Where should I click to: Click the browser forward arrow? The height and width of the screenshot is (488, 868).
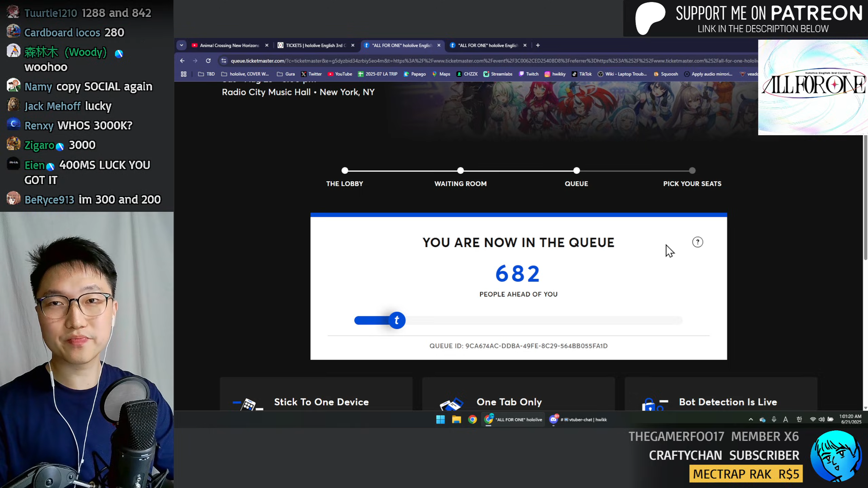(195, 61)
